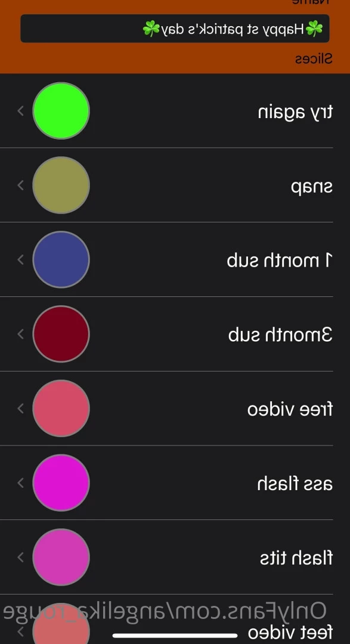Viewport: 350px width, 644px height.
Task: Open the 1 month sub chevron arrow
Action: pos(20,259)
